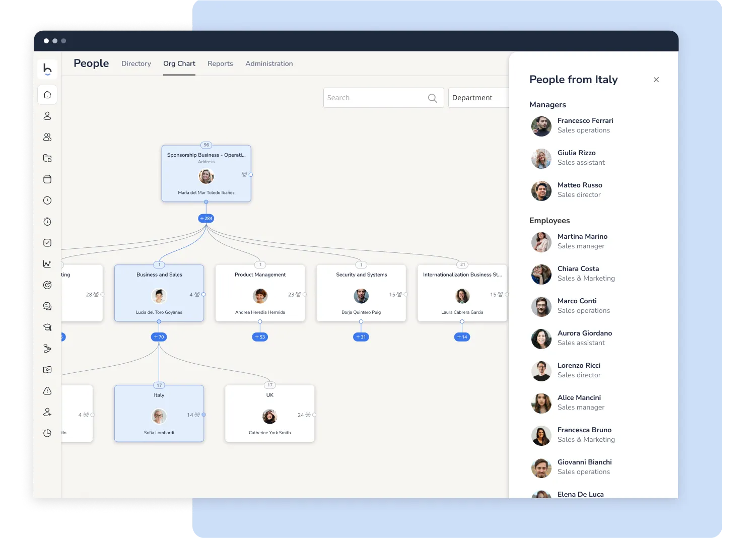Open the people group sidebar icon
756x538 pixels.
pos(47,137)
